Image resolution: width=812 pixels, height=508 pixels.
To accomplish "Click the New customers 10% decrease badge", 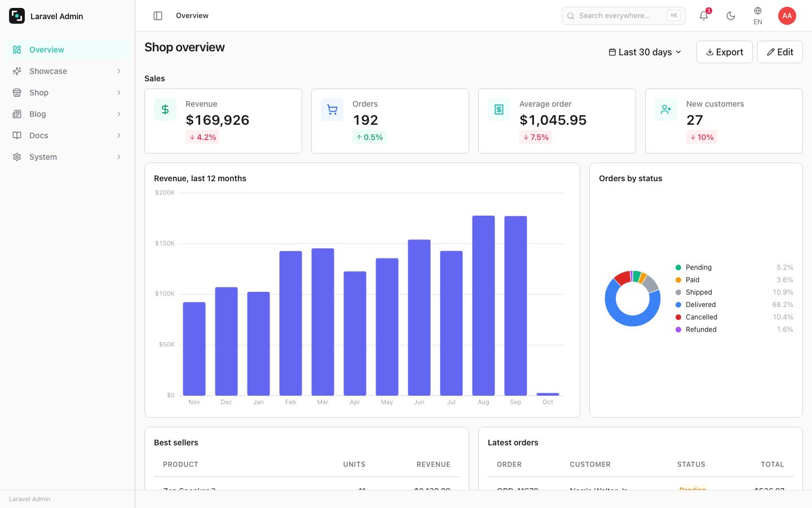I will pyautogui.click(x=701, y=137).
